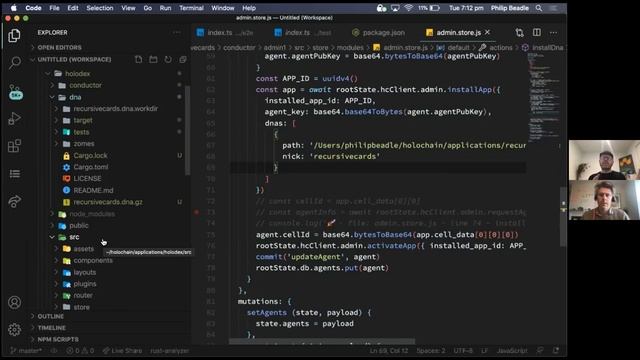Open the Source Control view icon
Viewport: 640px width, 360px height.
[x=15, y=92]
